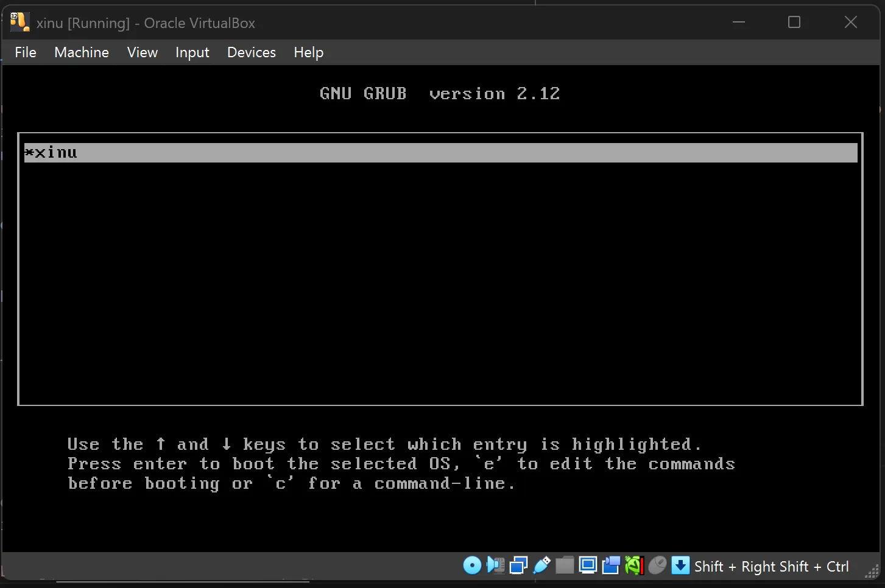Open the network adapters status icon
The width and height of the screenshot is (885, 588).
pyautogui.click(x=518, y=565)
